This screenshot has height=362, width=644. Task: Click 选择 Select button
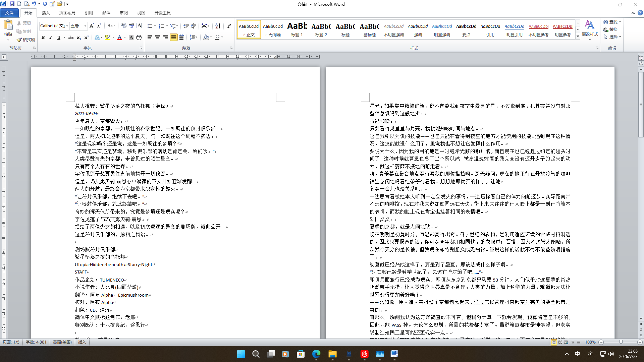tap(612, 37)
